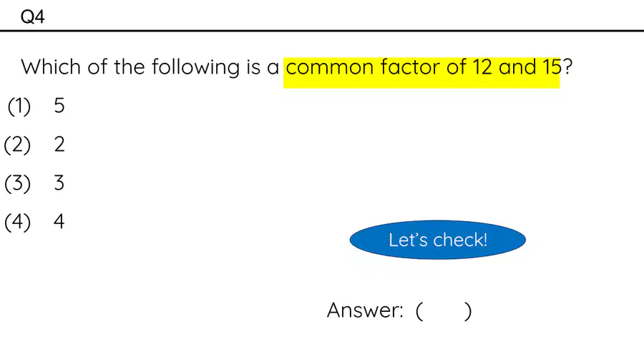Viewport: 644px width, 362px height.
Task: Click the closing bracket after Answer
Action: [x=468, y=311]
